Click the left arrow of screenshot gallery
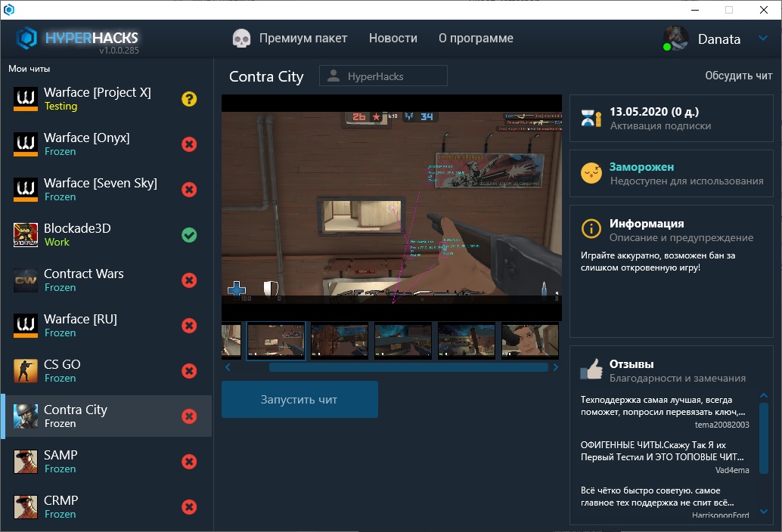 click(228, 367)
